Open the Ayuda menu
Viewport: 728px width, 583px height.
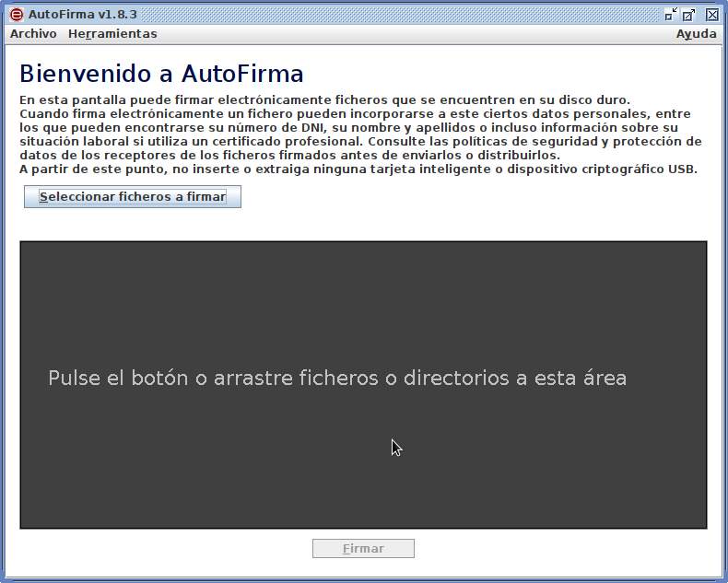click(x=696, y=34)
